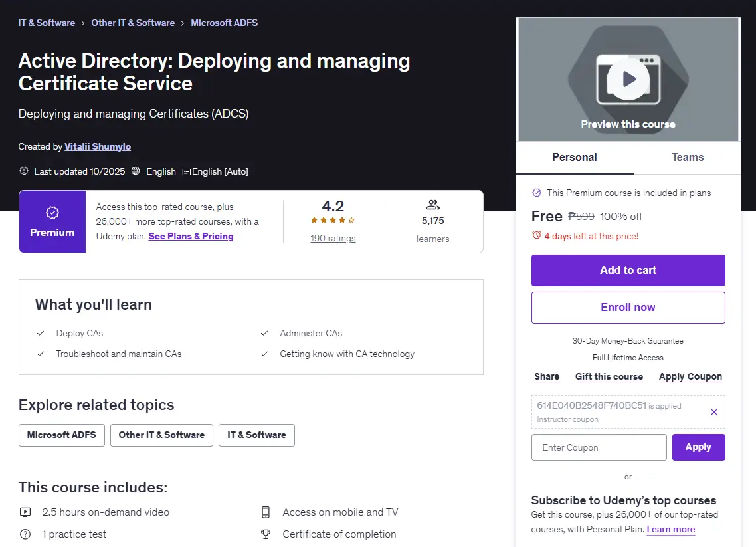
Task: Click the 30-Day Money-Back Guarantee text
Action: tap(628, 340)
